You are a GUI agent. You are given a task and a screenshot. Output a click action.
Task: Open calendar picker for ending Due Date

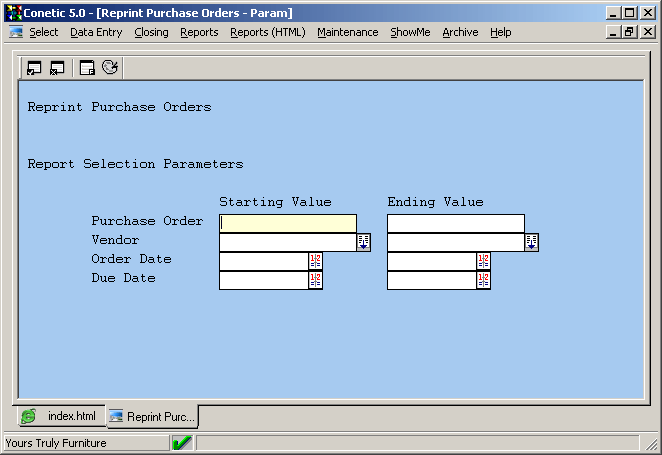point(483,280)
